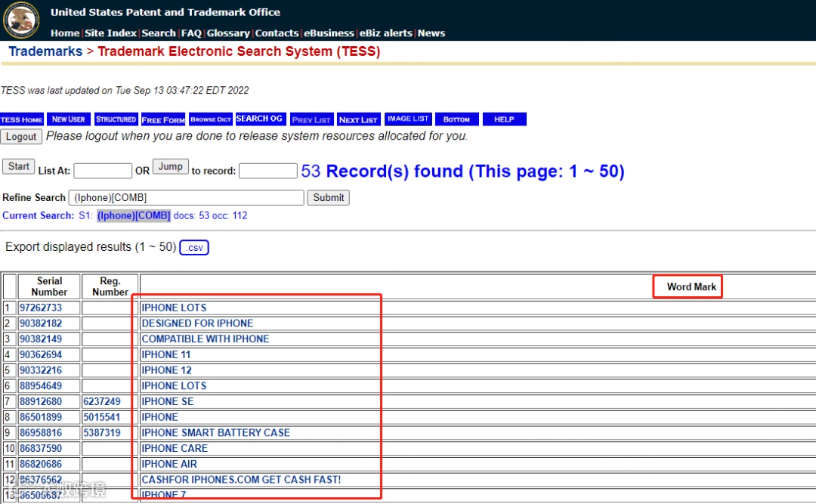816x504 pixels.
Task: Open the Structured search button
Action: point(116,119)
